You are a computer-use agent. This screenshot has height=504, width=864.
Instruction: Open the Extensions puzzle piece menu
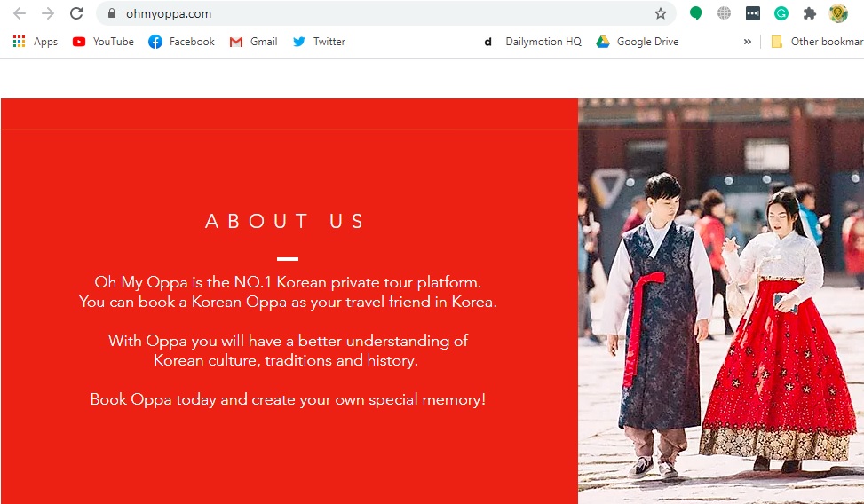tap(810, 13)
